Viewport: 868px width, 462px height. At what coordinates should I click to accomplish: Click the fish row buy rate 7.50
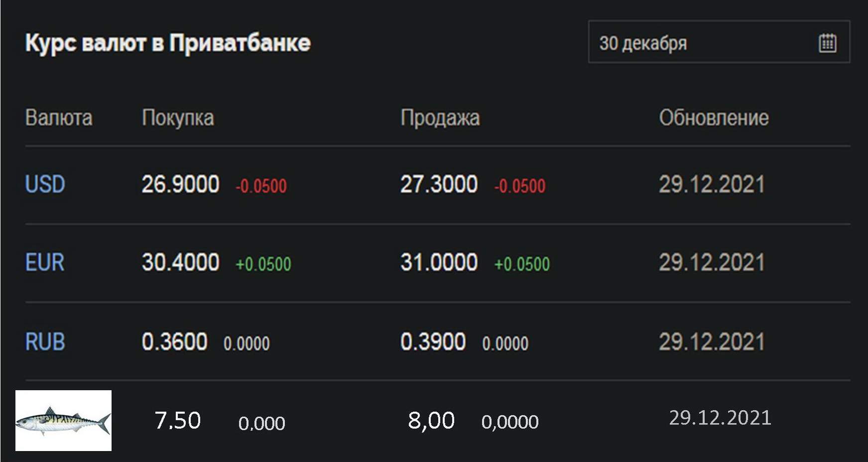click(x=177, y=419)
